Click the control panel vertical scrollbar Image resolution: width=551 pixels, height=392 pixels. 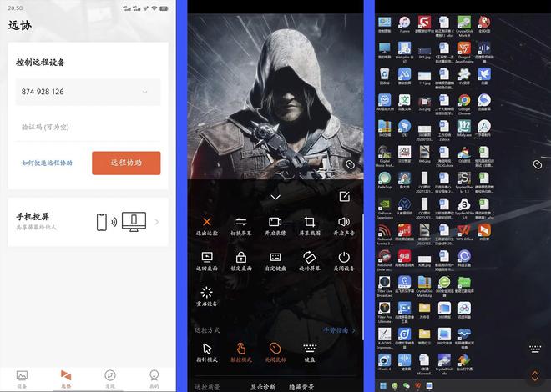(x=362, y=277)
